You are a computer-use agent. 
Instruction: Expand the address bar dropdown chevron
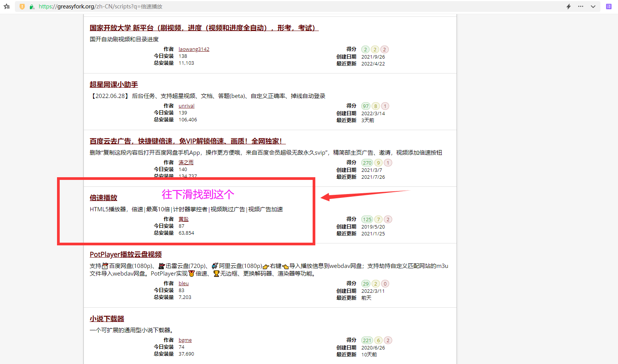pos(593,7)
